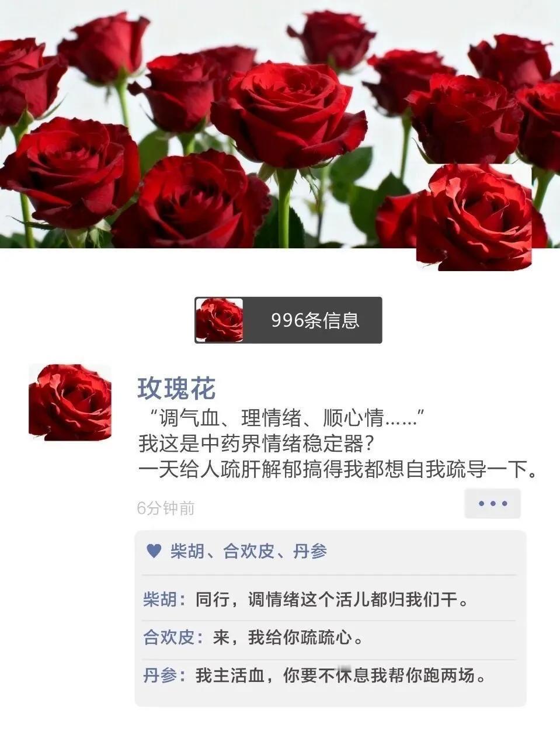Open the 996条信息 notification banner
This screenshot has width=560, height=748.
coord(288,320)
